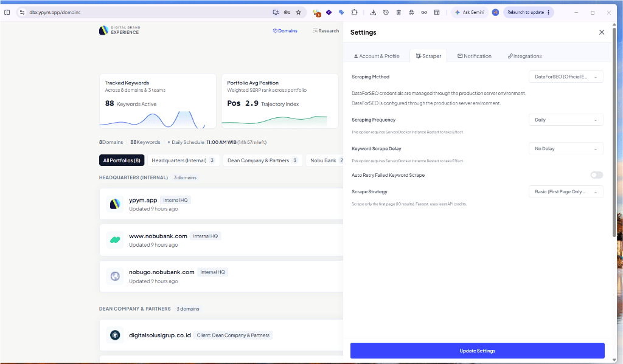Expand the Scrape Strategy dropdown
This screenshot has width=623, height=364.
coord(566,191)
